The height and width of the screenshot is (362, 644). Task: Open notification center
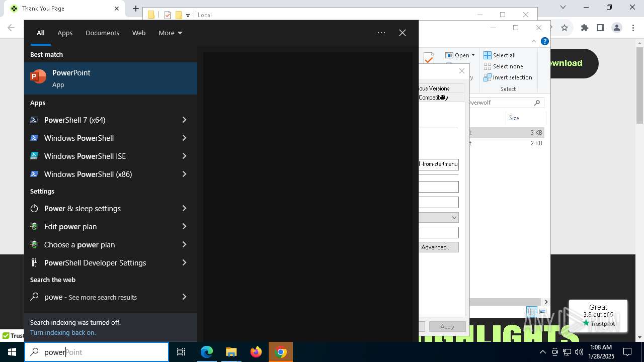(x=627, y=352)
